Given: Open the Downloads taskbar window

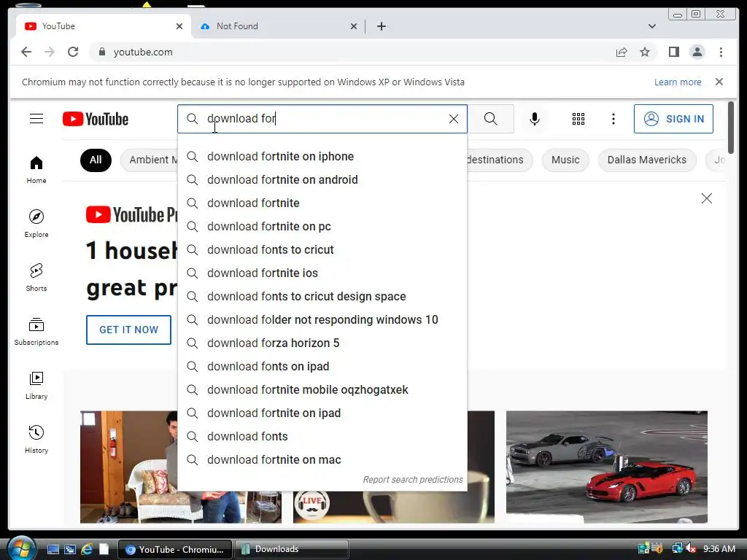Looking at the screenshot, I should click(292, 549).
